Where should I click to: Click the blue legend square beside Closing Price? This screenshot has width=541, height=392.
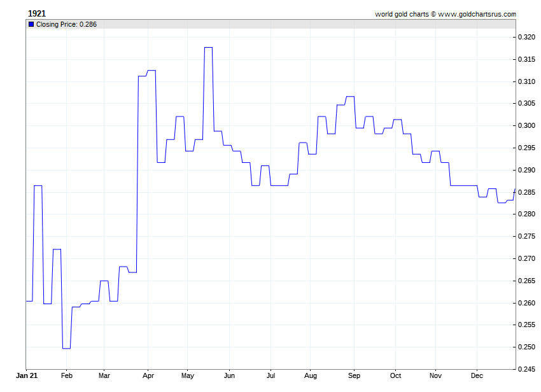pyautogui.click(x=31, y=24)
